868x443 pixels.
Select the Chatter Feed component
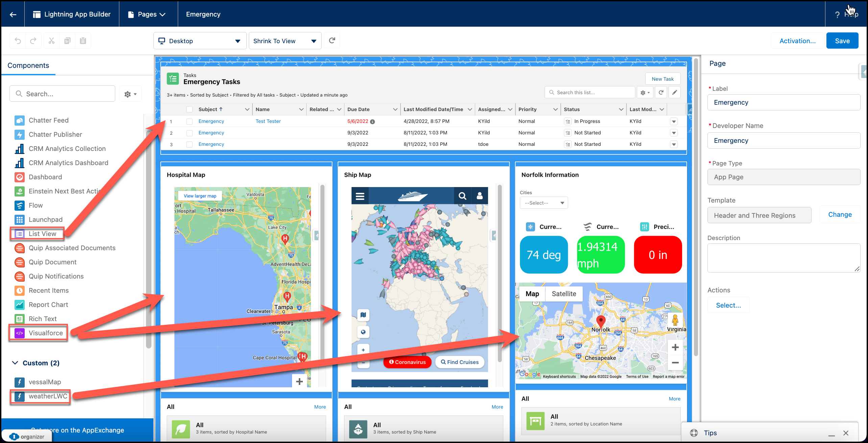pos(49,121)
